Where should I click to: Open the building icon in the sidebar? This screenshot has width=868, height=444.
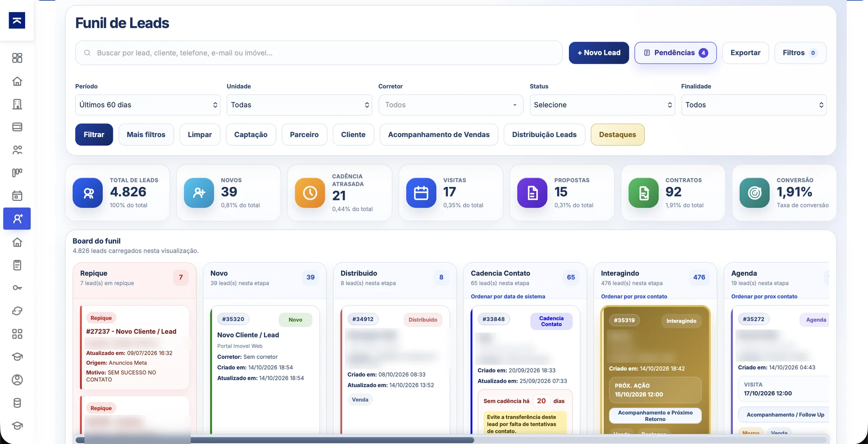(x=17, y=104)
